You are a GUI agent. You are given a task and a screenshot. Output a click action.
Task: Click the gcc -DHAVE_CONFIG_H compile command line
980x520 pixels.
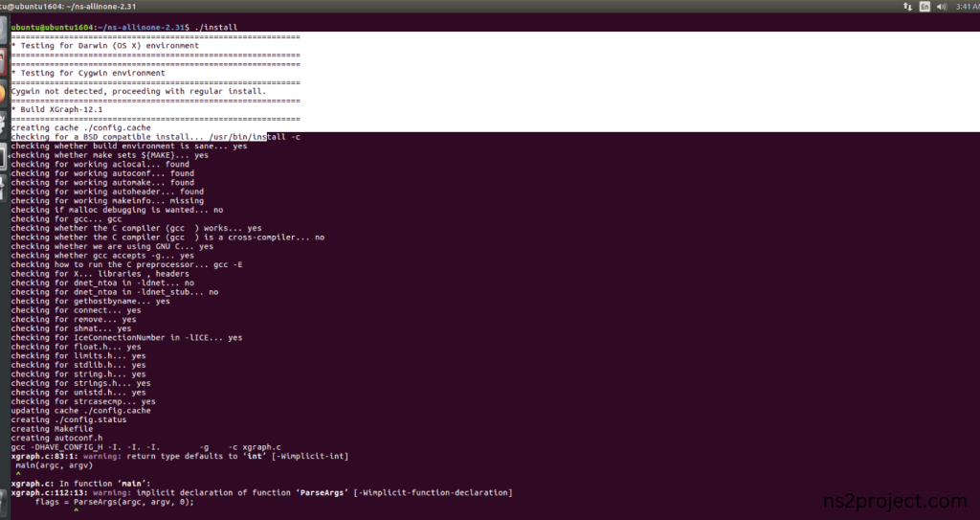pos(146,447)
